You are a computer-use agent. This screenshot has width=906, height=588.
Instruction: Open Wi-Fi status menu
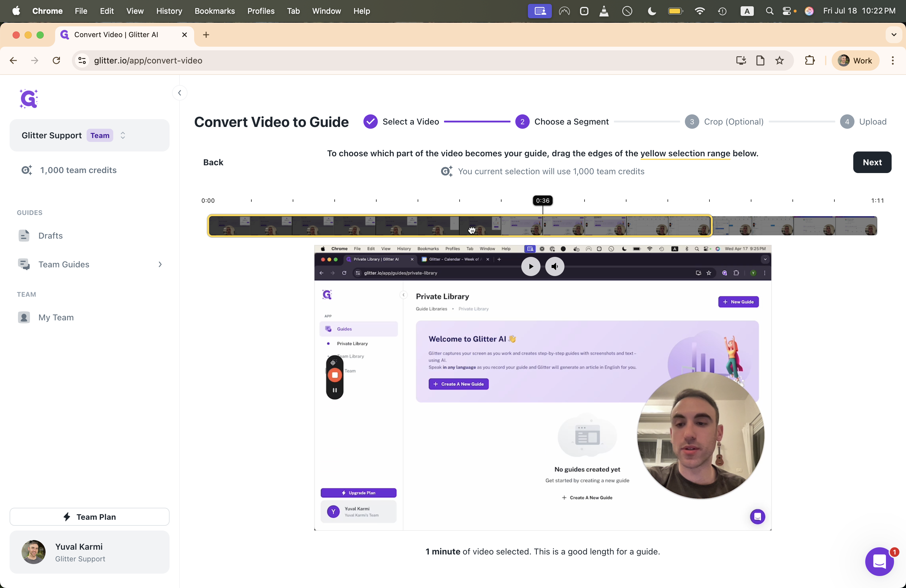click(699, 11)
